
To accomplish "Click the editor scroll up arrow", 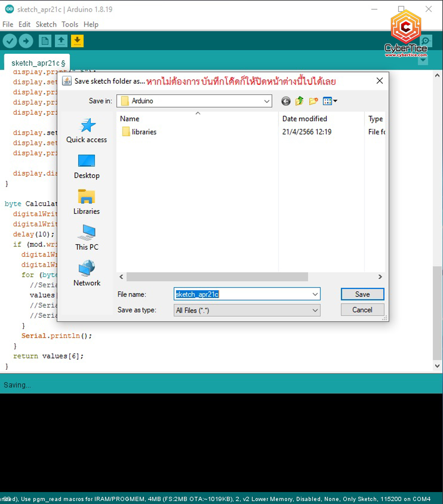I will (x=437, y=75).
